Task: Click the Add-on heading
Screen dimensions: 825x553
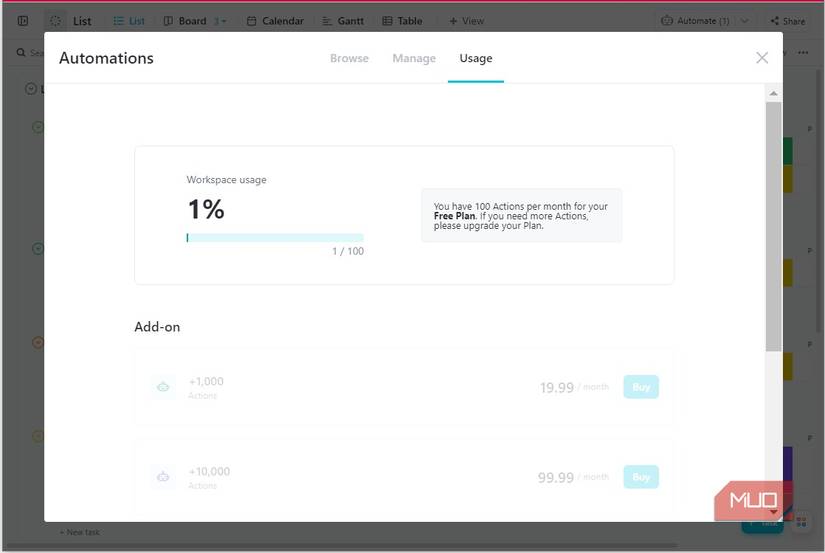Action: click(157, 327)
